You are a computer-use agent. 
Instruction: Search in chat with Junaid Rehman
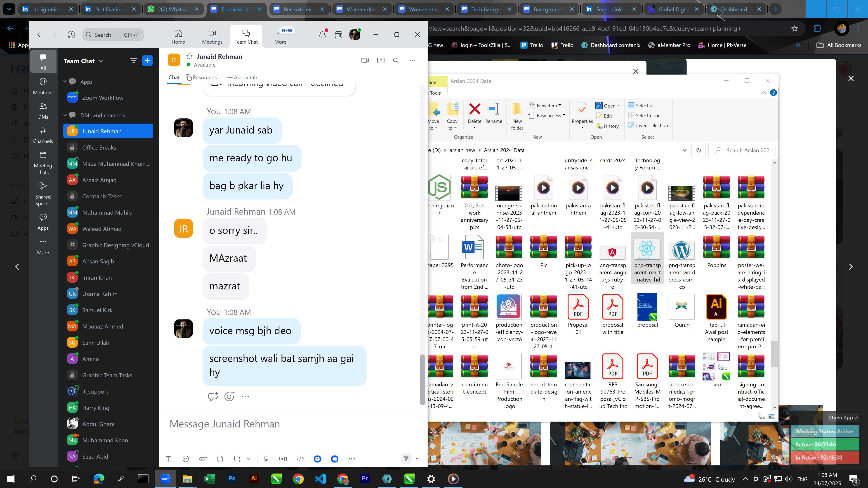coord(396,60)
